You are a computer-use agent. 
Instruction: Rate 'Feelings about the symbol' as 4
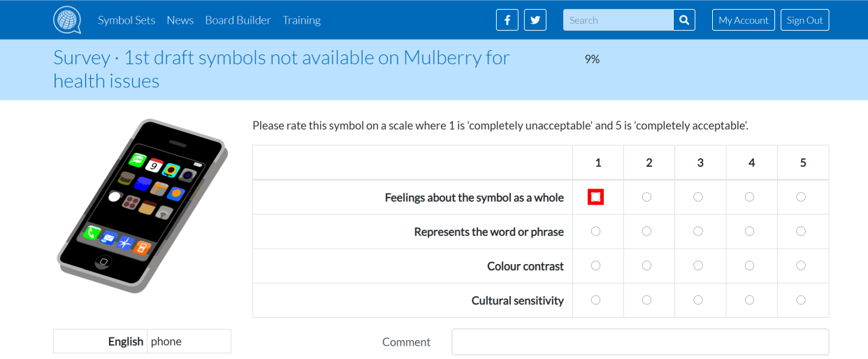click(x=749, y=197)
